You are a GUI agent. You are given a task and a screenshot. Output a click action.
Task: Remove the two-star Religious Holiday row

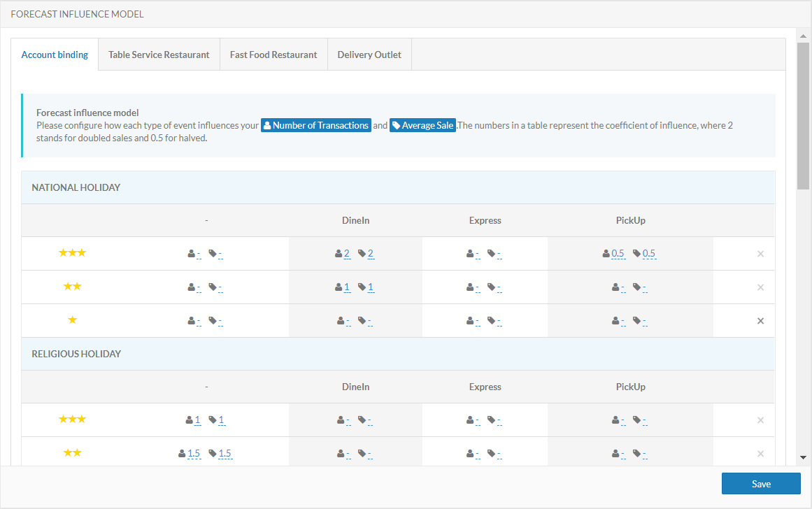760,454
